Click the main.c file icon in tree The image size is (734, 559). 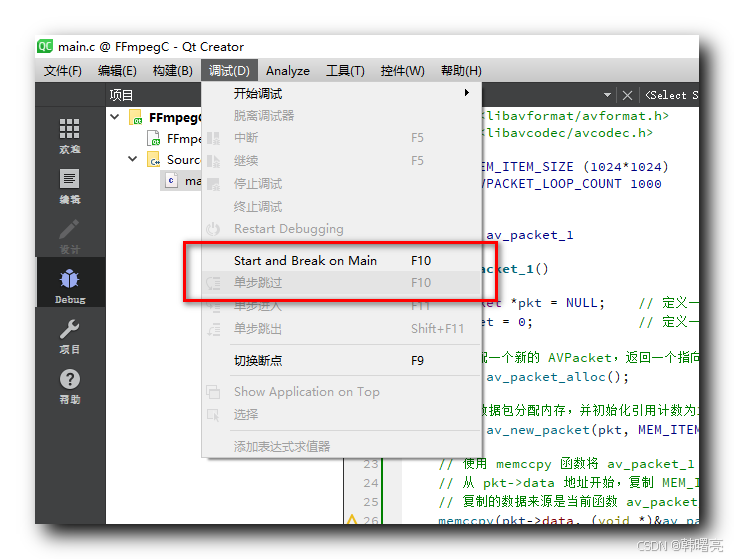point(172,181)
